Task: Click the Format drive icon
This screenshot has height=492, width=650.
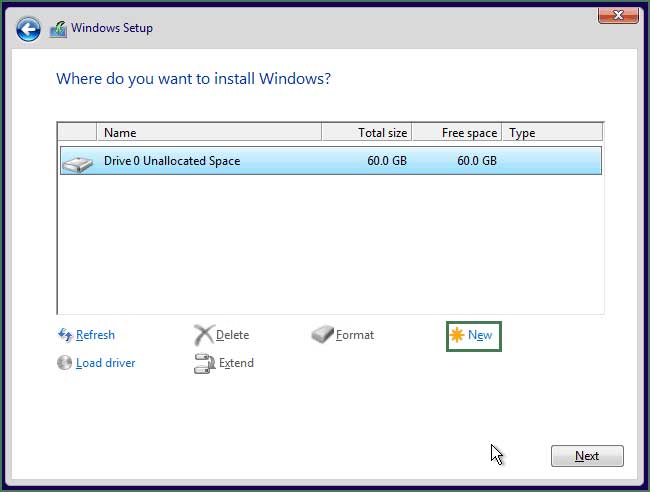Action: [323, 334]
